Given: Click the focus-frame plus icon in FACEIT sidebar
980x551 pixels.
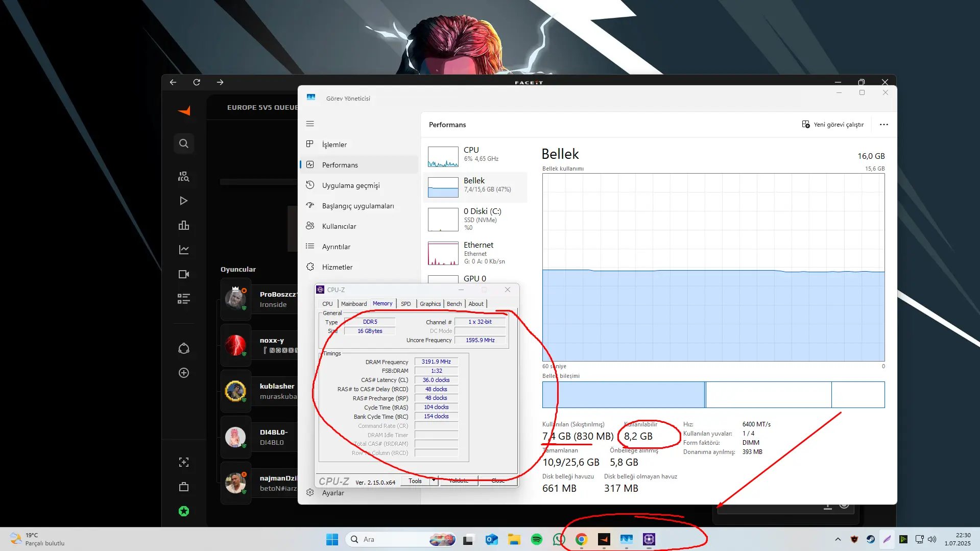Looking at the screenshot, I should tap(184, 462).
